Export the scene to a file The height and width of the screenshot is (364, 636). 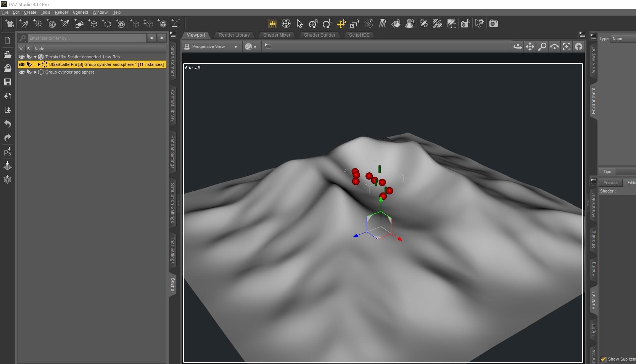tap(7, 110)
